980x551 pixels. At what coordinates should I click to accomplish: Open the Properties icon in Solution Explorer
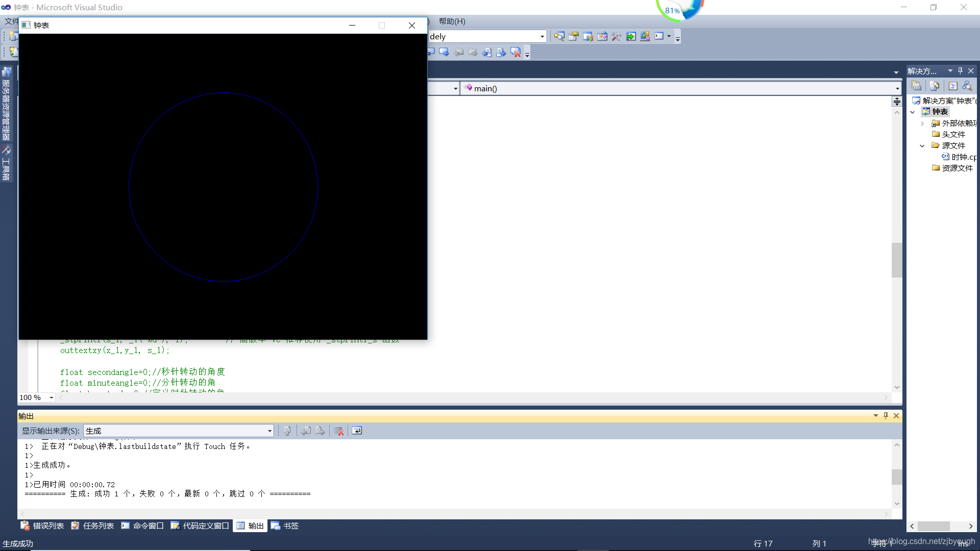click(916, 86)
